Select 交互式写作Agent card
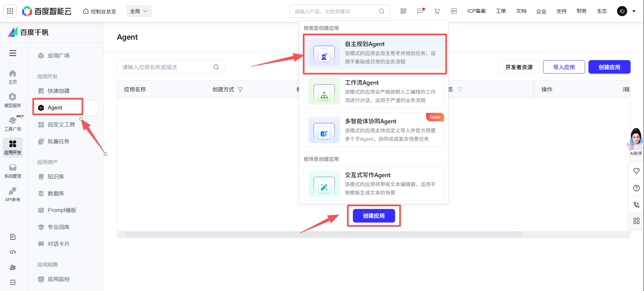This screenshot has height=291, width=644. pos(374,184)
